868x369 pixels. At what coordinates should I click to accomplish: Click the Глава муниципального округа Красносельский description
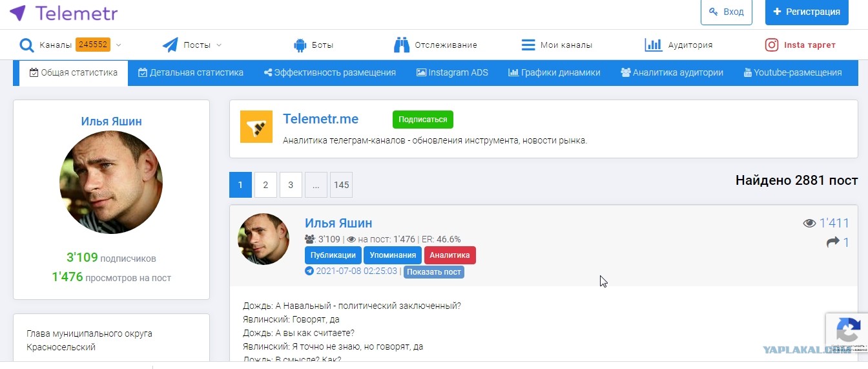pyautogui.click(x=89, y=341)
